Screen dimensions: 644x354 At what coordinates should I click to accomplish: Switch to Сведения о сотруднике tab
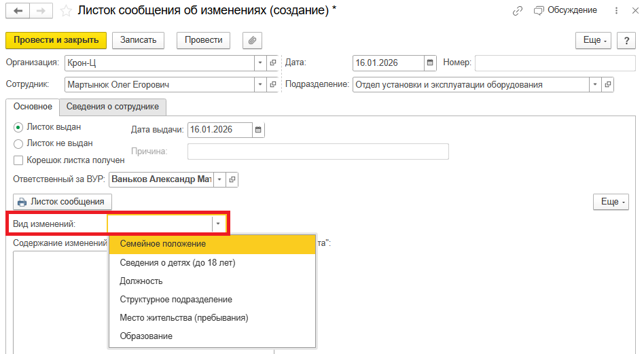(112, 107)
